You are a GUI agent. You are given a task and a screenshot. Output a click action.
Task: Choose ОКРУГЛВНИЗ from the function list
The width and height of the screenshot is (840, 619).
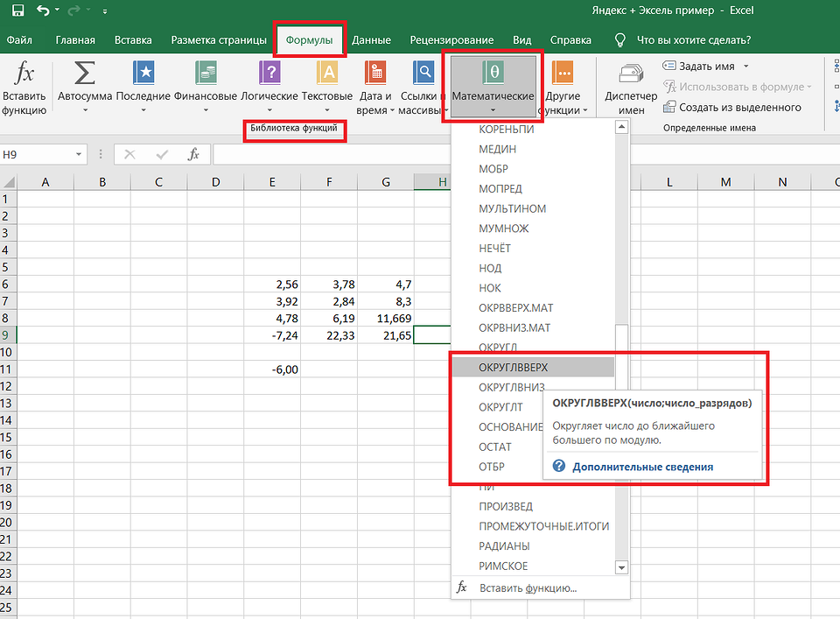click(511, 387)
